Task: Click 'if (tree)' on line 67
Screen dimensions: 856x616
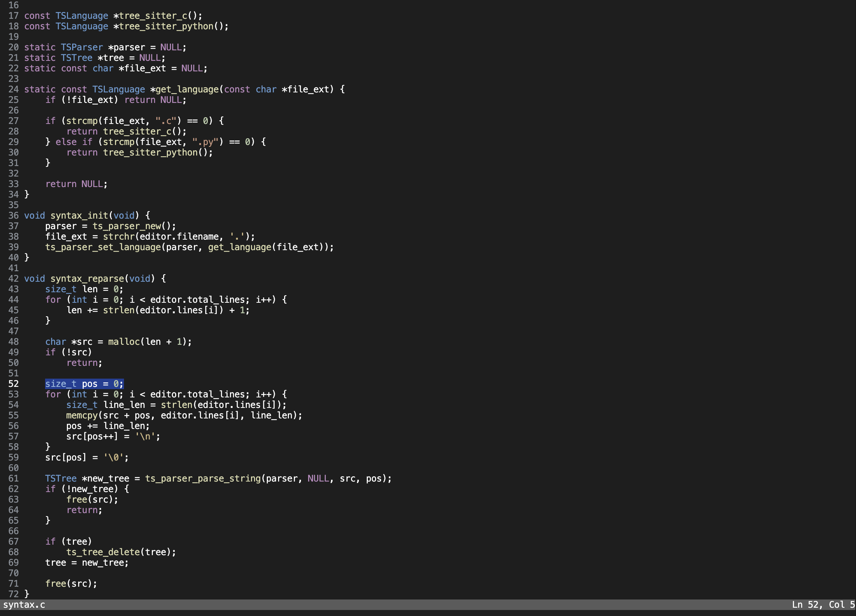Action: click(69, 542)
